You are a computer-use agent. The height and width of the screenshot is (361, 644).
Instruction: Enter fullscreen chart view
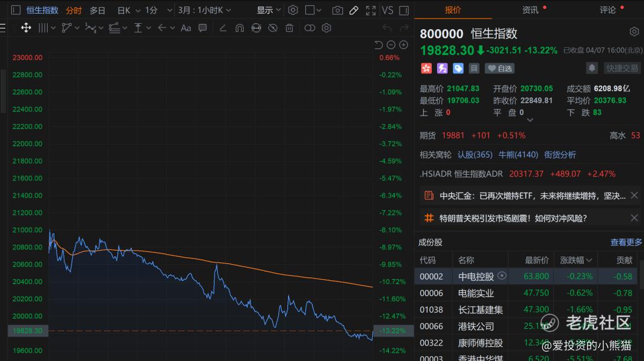pos(371,10)
